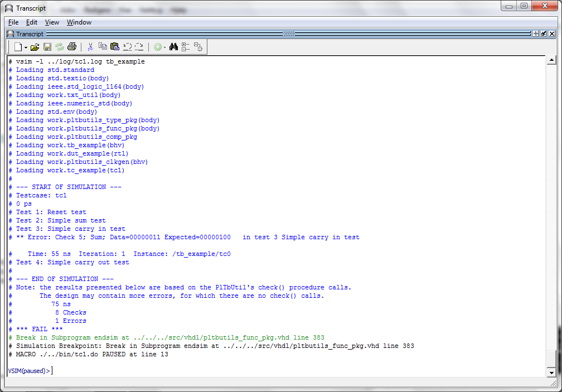This screenshot has width=562, height=392.
Task: Click the Copy icon in toolbar
Action: (103, 47)
